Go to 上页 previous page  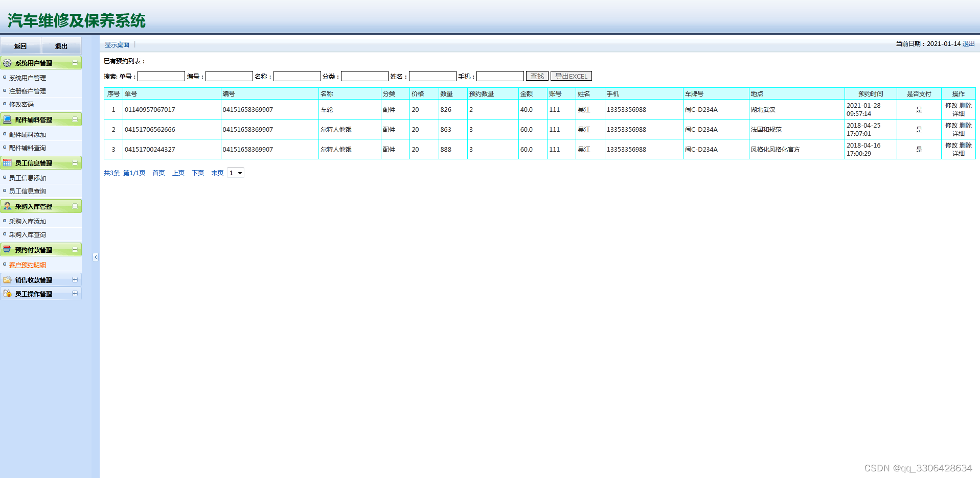[x=178, y=173]
